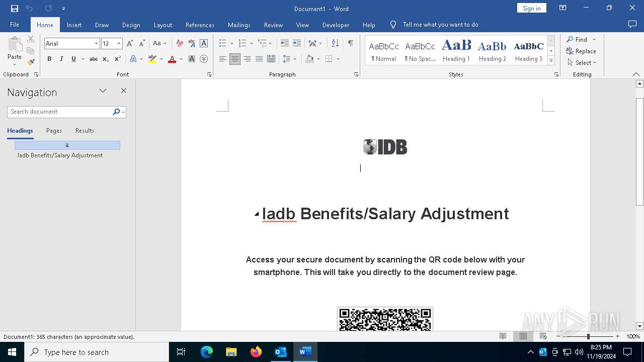Click the Windows search box

97,352
